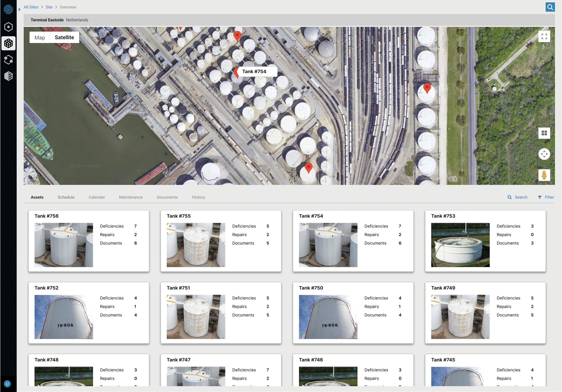Click Repairs in Tank #755 card
The width and height of the screenshot is (562, 392).
click(239, 235)
